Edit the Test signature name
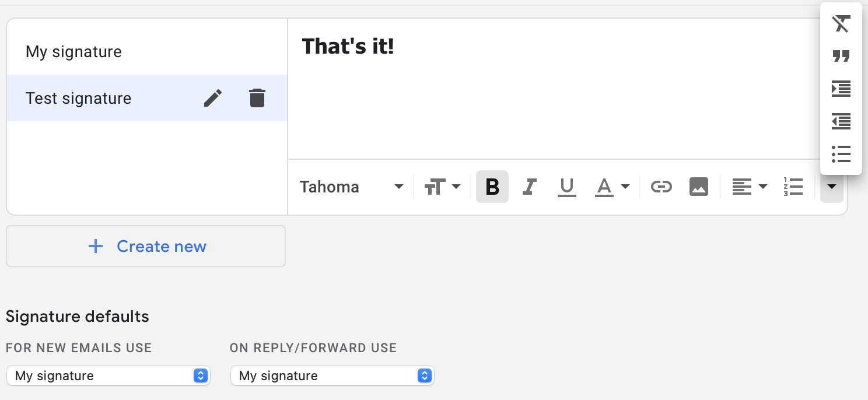868x400 pixels. (x=213, y=98)
